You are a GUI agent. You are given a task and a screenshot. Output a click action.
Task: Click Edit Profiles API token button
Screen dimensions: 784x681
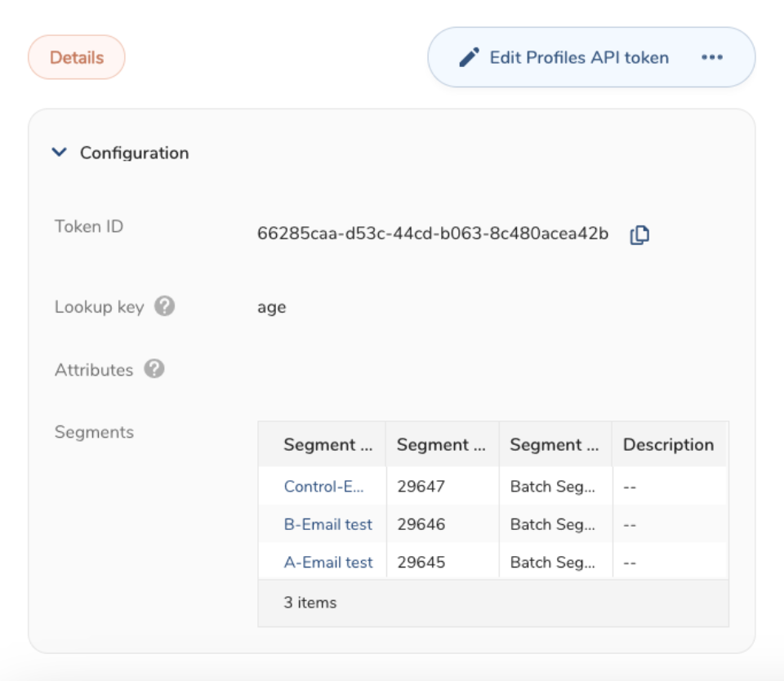pyautogui.click(x=578, y=57)
